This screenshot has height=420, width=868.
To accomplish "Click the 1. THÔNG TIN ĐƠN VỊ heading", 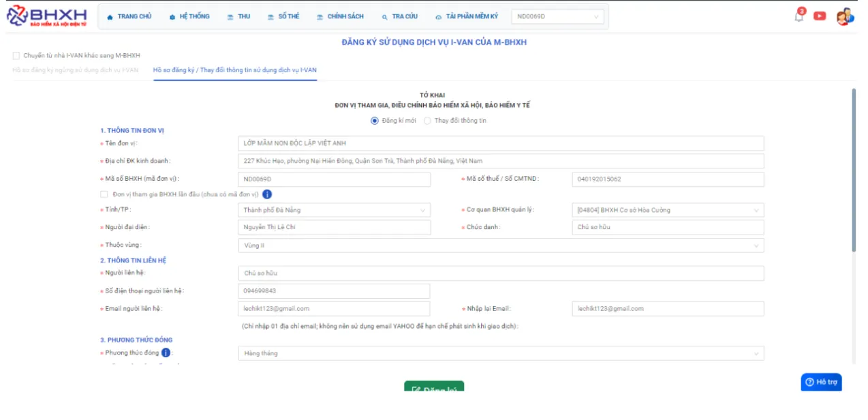I will (x=132, y=130).
